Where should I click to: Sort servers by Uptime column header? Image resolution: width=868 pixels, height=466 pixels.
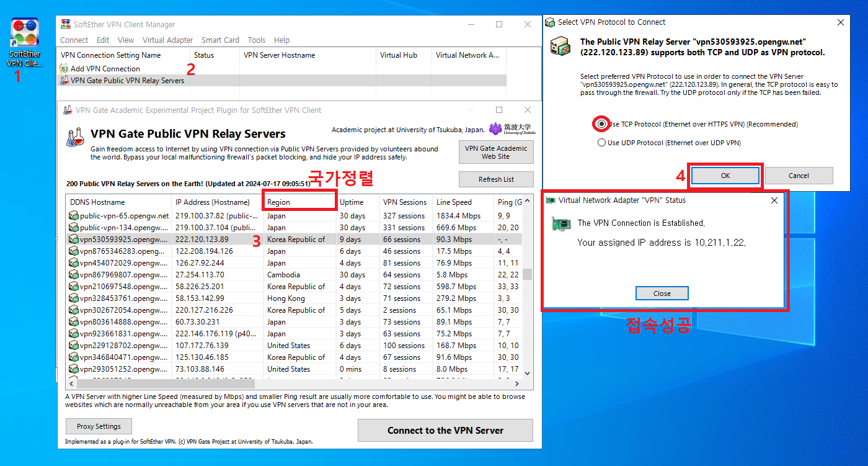tap(357, 202)
